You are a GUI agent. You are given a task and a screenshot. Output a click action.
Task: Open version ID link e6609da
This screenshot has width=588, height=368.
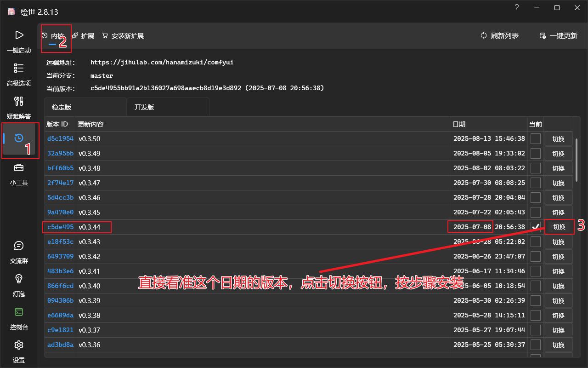click(60, 315)
